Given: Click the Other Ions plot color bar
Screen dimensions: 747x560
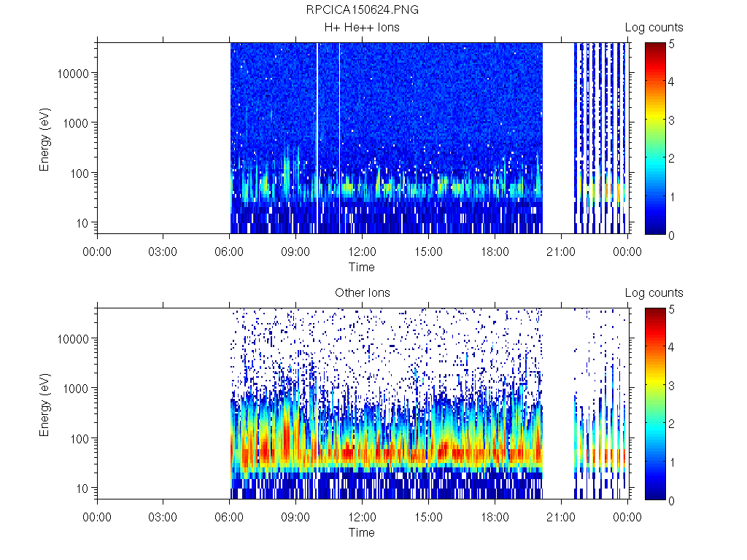Looking at the screenshot, I should click(656, 404).
